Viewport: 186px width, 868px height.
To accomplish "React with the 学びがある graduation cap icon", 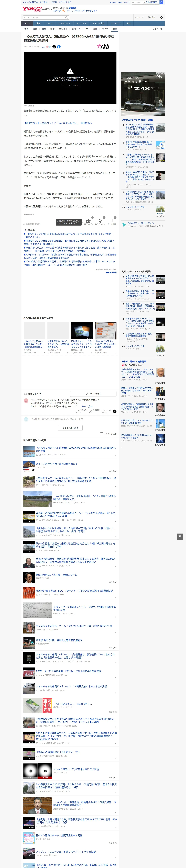I will [x=89, y=221].
